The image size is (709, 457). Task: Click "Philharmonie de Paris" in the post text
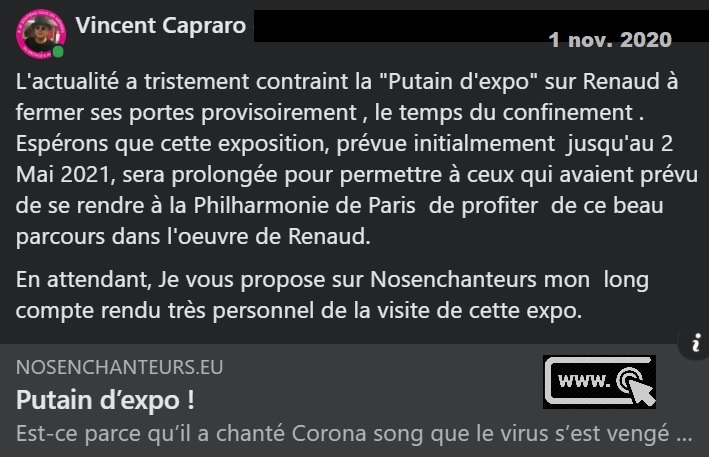point(305,205)
